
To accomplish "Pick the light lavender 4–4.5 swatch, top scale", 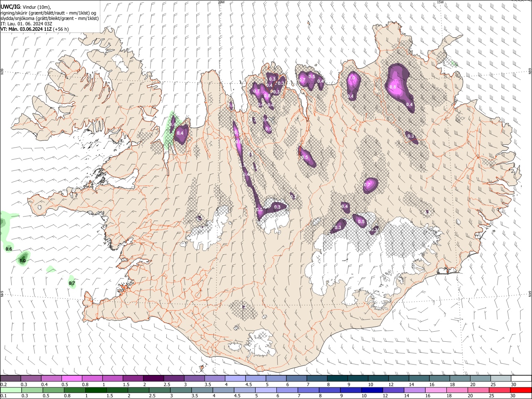I will pos(235,379).
